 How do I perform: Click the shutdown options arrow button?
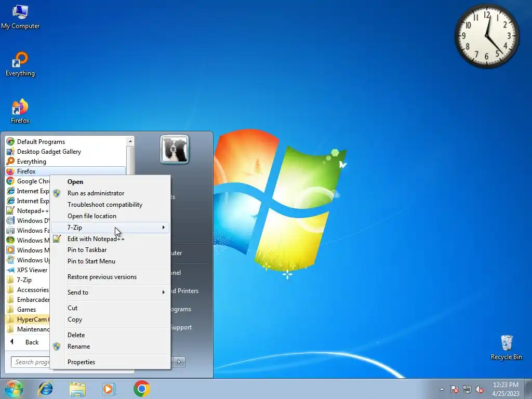(179, 362)
